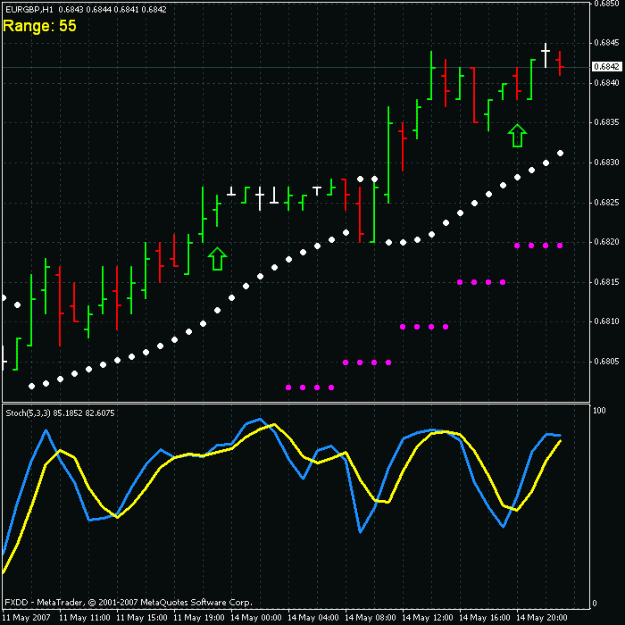Click the current price box 0.6842
The height and width of the screenshot is (625, 625).
point(606,67)
